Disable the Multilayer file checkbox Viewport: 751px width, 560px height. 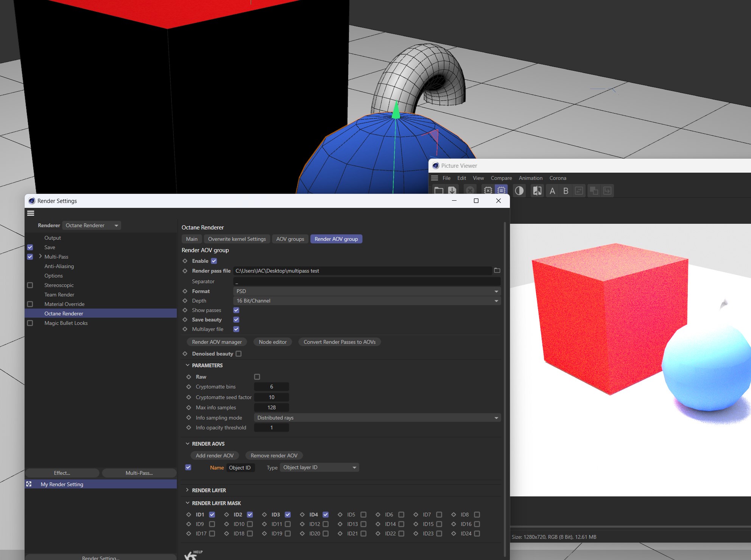click(x=236, y=329)
